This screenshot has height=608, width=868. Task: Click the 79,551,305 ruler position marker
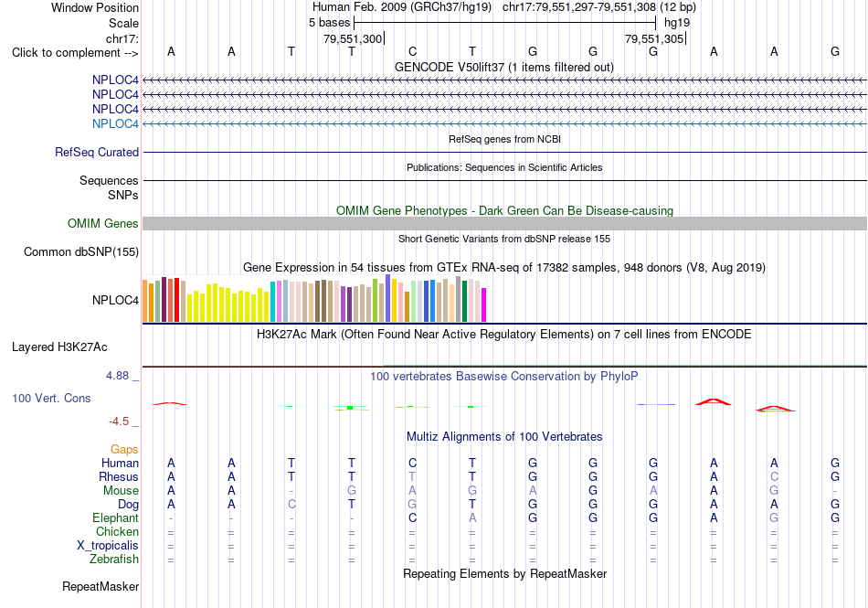point(654,38)
